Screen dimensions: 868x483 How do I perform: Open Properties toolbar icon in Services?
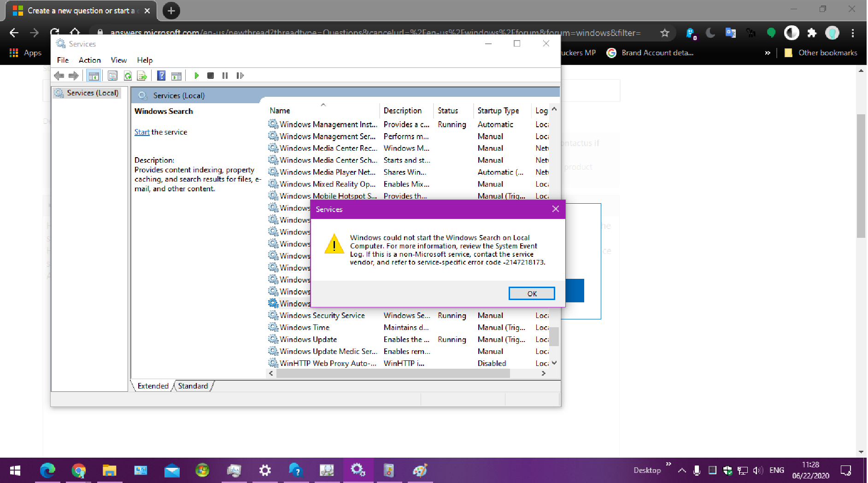pos(112,76)
